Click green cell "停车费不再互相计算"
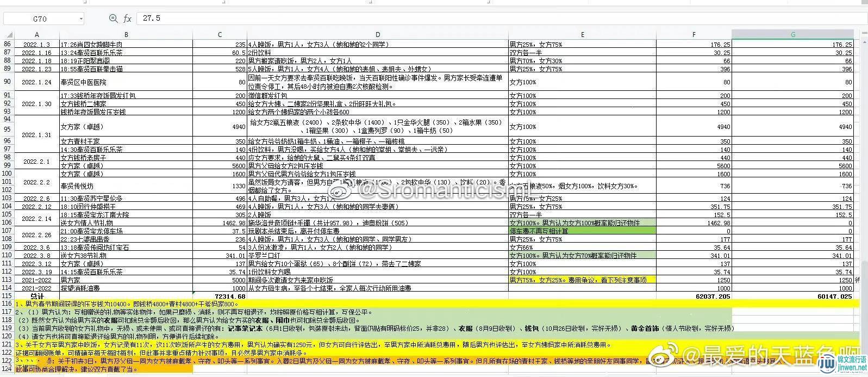The height and width of the screenshot is (377, 868). [x=582, y=231]
